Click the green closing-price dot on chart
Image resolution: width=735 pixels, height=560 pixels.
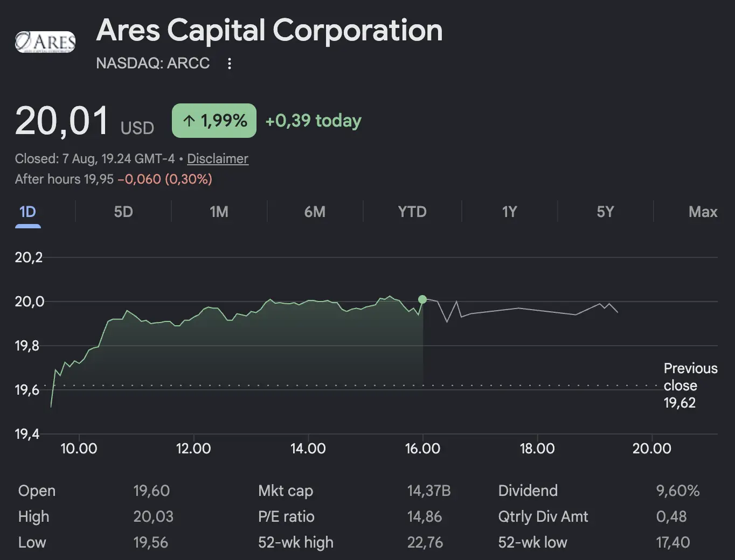coord(422,299)
